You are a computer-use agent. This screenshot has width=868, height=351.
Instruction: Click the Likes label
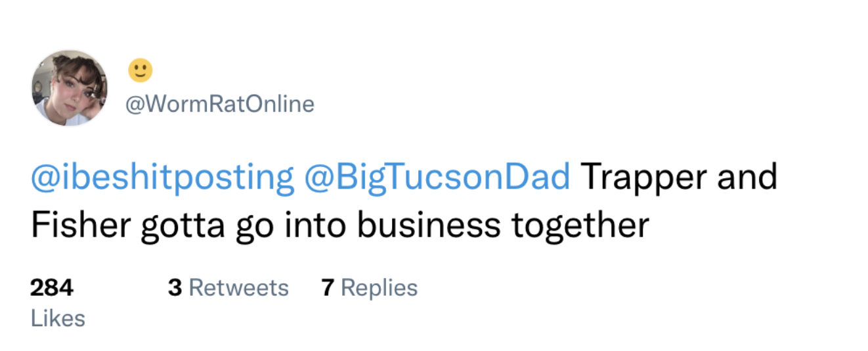tap(58, 319)
